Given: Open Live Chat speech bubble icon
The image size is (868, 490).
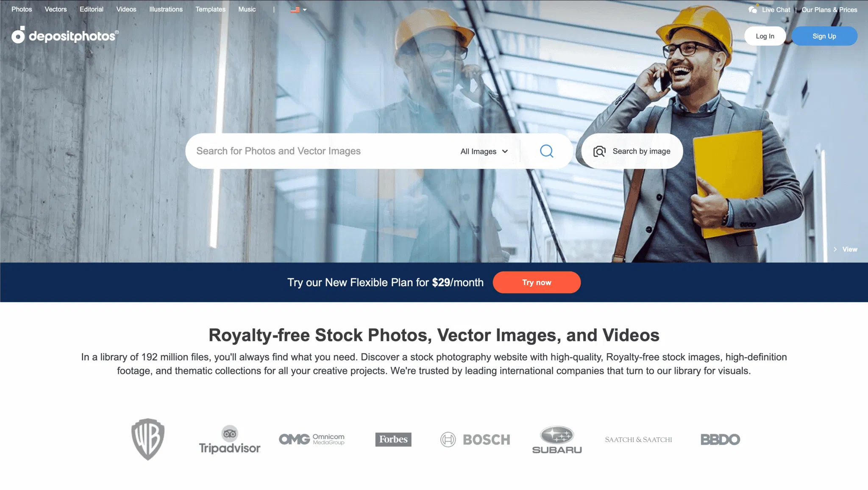Looking at the screenshot, I should 753,9.
